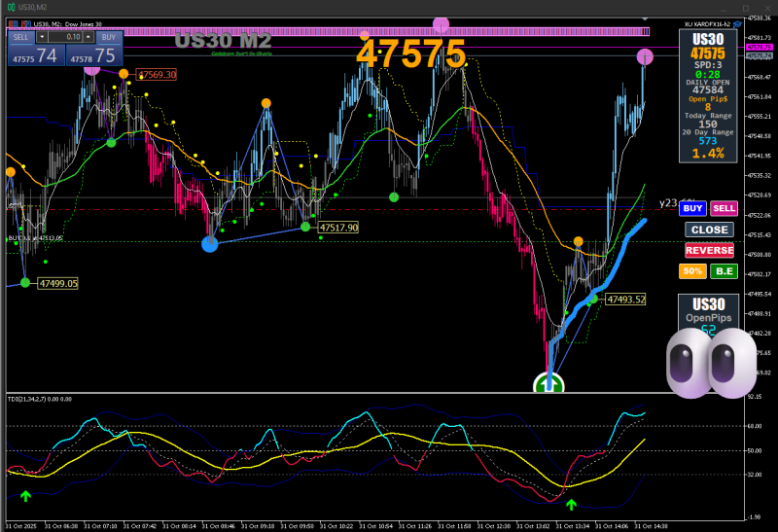
Task: Click the SELL button in one-click panel
Action: pos(20,37)
